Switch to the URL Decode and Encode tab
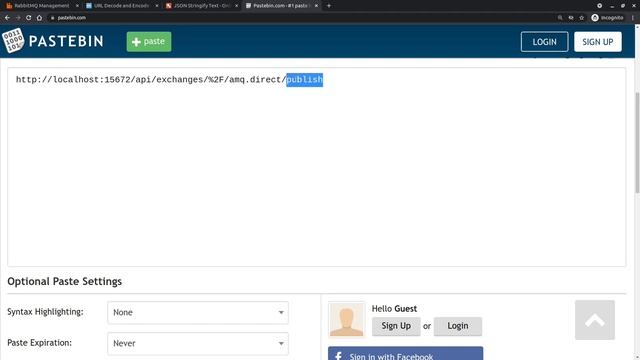Viewport: 640px width, 360px height. pos(120,6)
